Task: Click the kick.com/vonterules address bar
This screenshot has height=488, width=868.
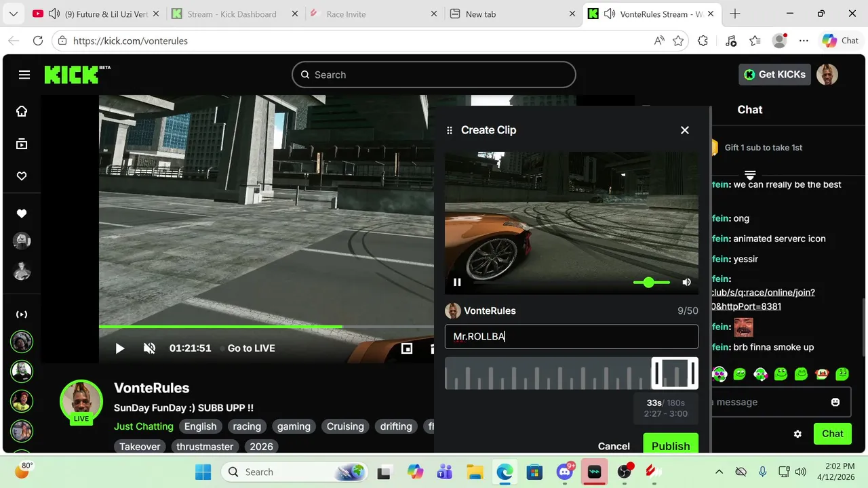Action: [353, 41]
